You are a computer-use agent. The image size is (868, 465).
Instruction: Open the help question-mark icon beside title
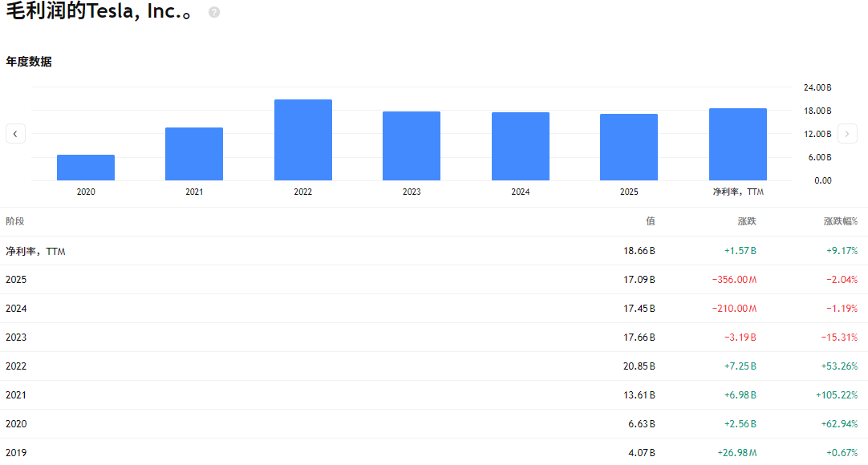click(214, 12)
